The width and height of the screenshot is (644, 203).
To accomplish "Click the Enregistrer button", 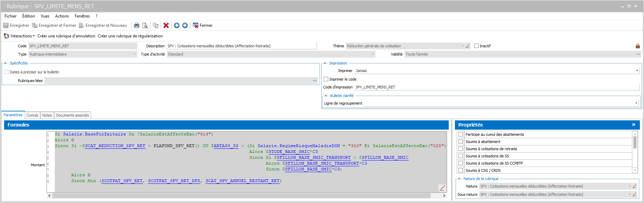I will 16,25.
